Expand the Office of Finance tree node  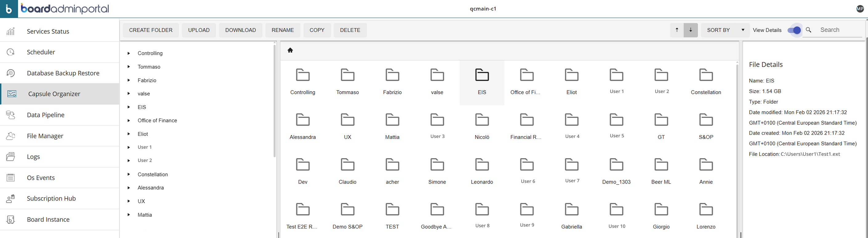[129, 120]
